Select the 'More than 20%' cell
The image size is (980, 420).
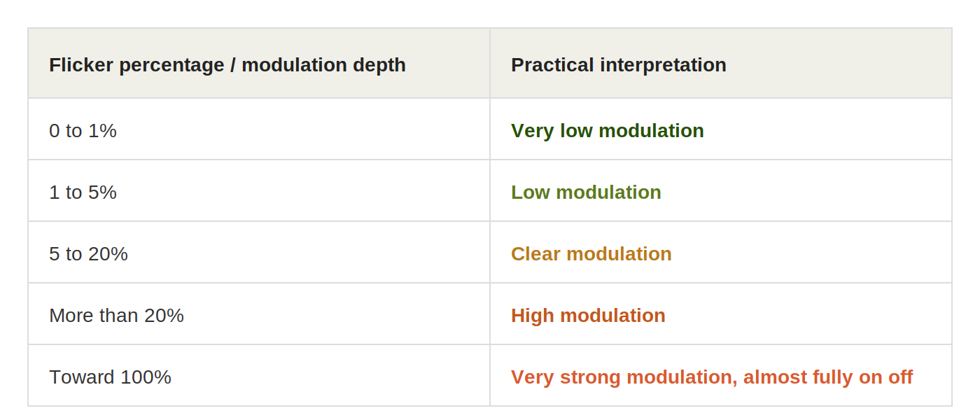click(x=259, y=314)
